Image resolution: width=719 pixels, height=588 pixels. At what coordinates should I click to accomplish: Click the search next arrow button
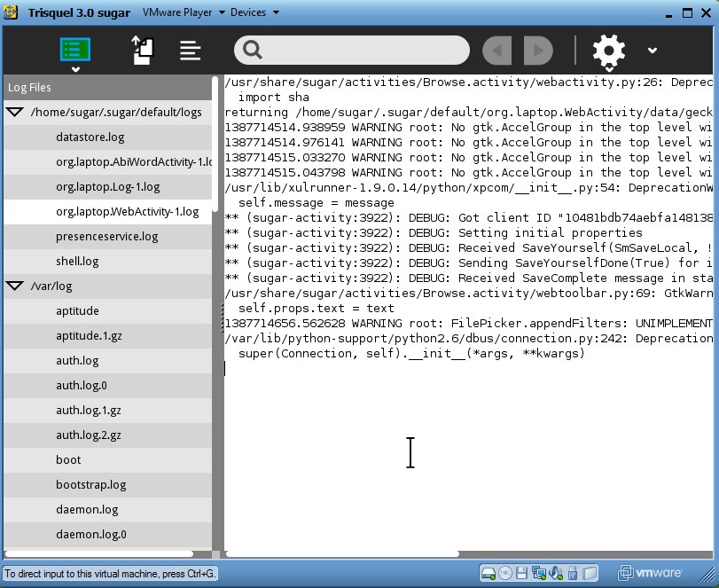point(538,51)
